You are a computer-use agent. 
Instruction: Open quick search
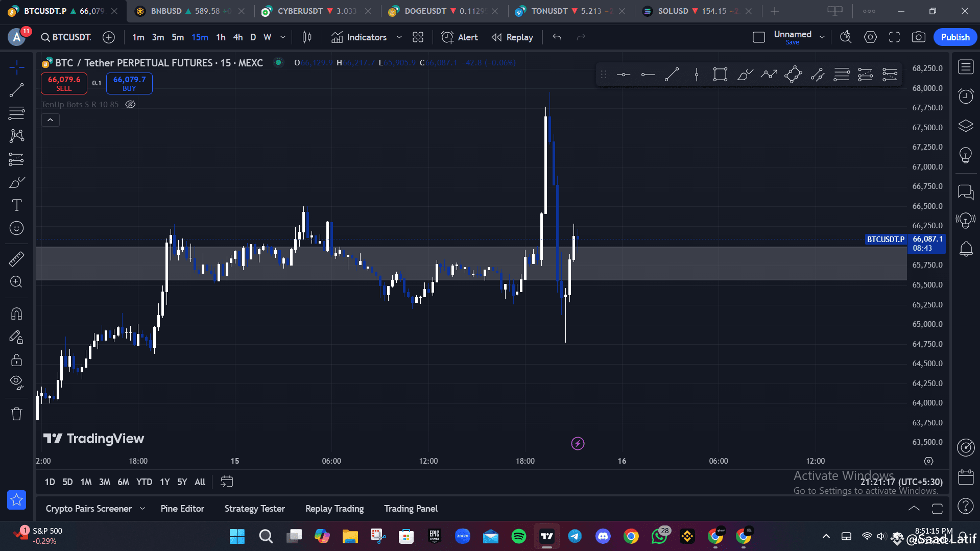click(846, 37)
